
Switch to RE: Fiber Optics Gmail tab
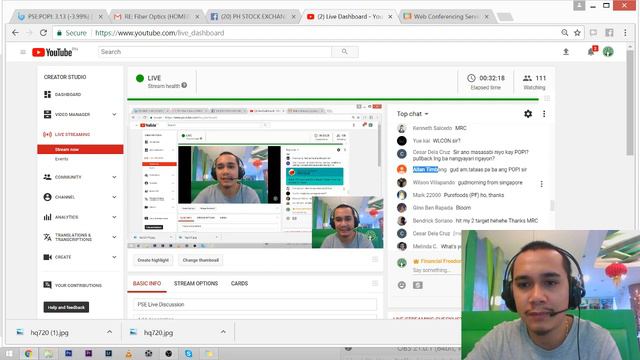(x=157, y=16)
